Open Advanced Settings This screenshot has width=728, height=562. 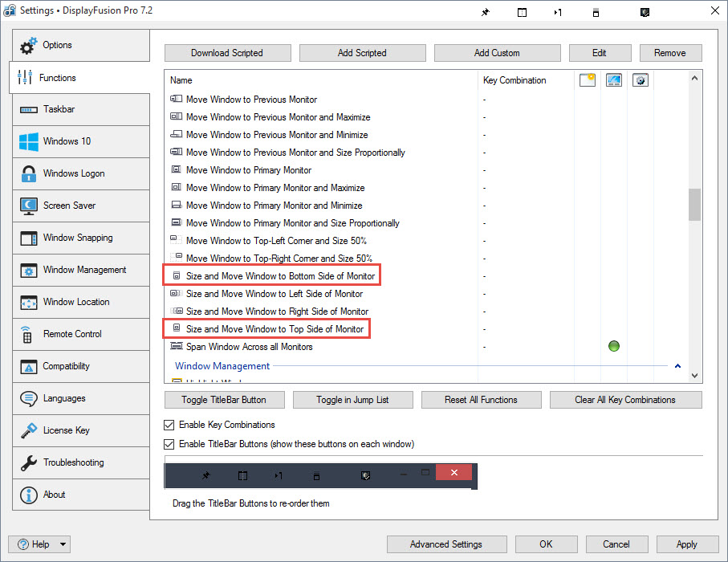pyautogui.click(x=446, y=544)
